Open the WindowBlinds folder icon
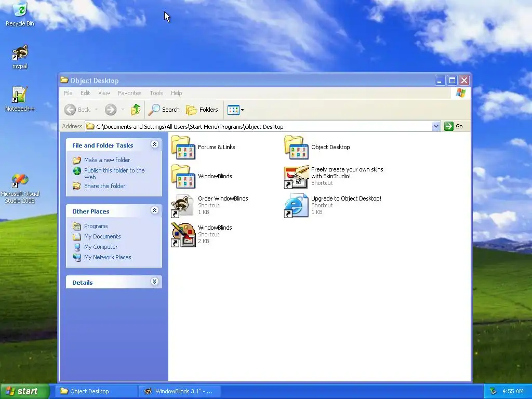 [183, 177]
